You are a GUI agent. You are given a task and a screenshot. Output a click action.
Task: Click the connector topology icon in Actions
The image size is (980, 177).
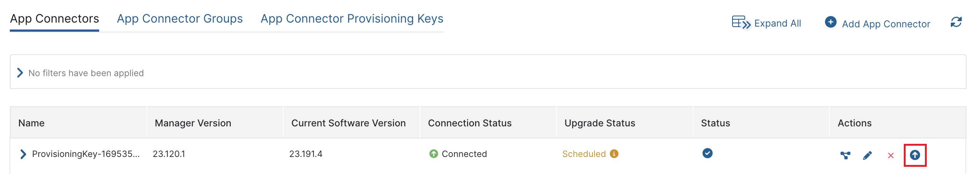[x=845, y=155]
